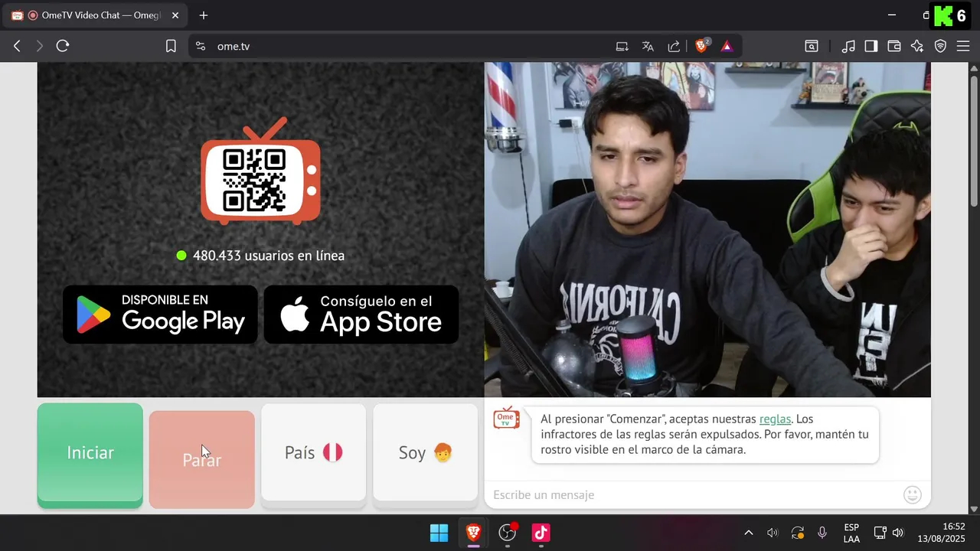Open OBS Studio from taskbar
This screenshot has height=551, width=980.
[x=508, y=533]
